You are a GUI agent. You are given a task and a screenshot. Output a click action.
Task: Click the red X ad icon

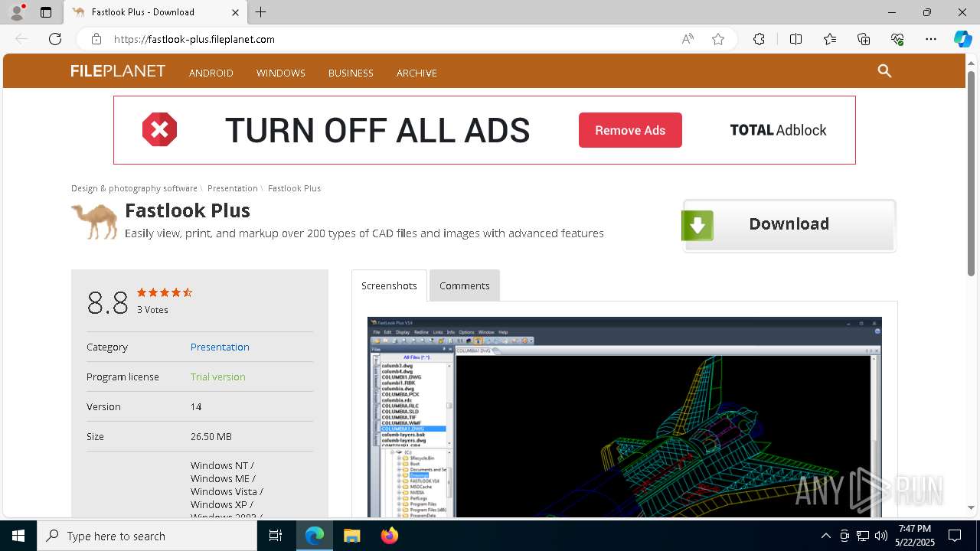[x=159, y=130]
